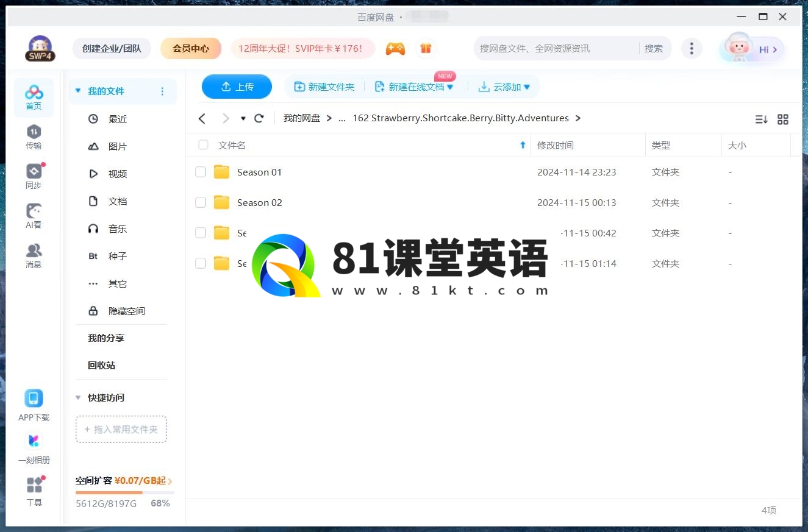Click the 搜索 search button
The width and height of the screenshot is (808, 532).
click(654, 48)
